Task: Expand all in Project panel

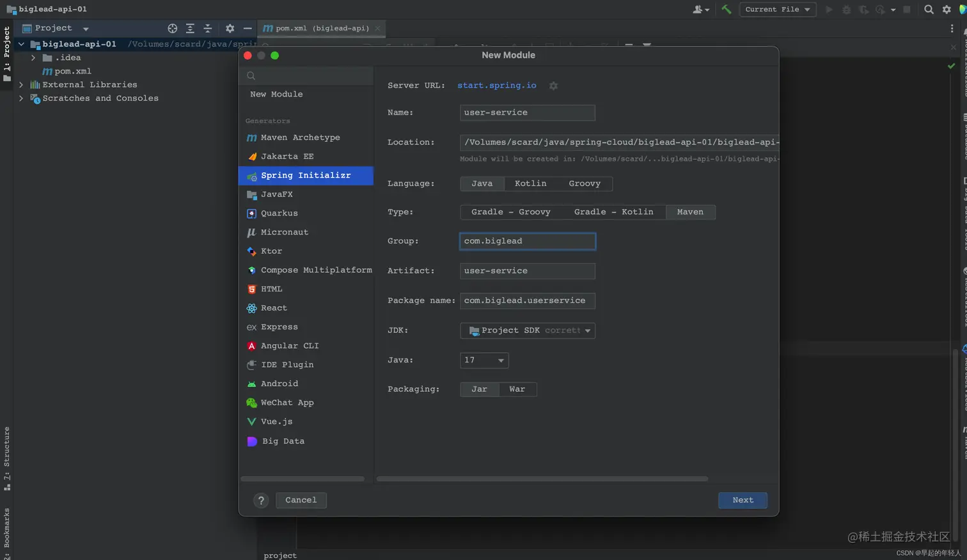Action: [x=190, y=28]
